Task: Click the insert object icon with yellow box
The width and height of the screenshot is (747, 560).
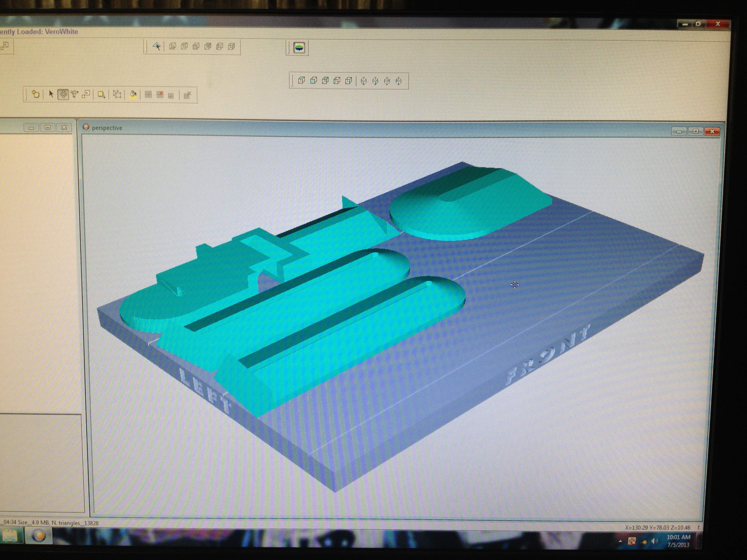Action: coord(35,94)
